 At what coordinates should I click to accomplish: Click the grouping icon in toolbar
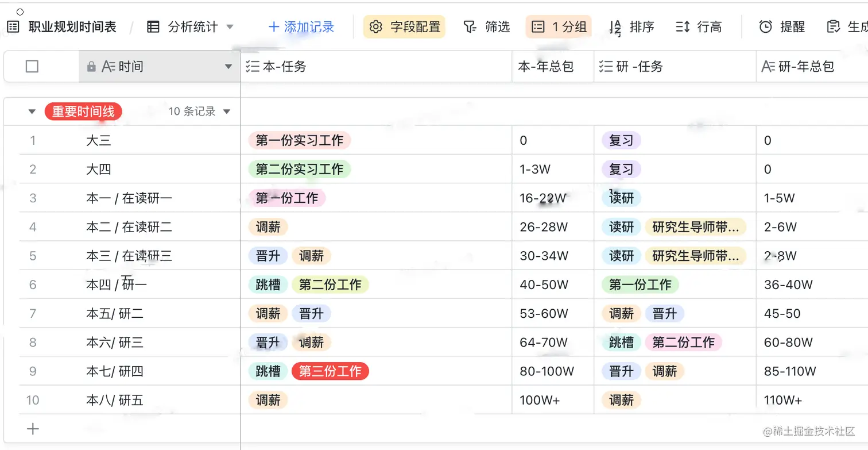point(538,27)
